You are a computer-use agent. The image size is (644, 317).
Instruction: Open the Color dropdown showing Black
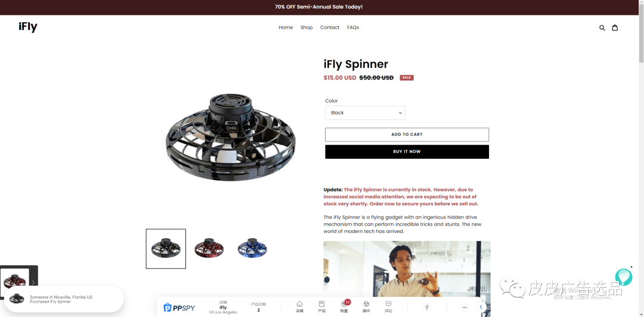coord(365,113)
